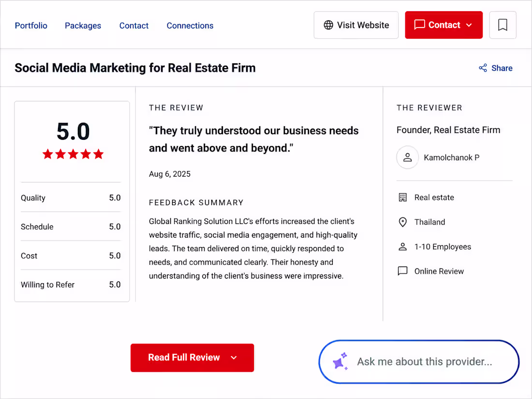532x399 pixels.
Task: Click the 1-10 Employees text
Action: [x=443, y=247]
